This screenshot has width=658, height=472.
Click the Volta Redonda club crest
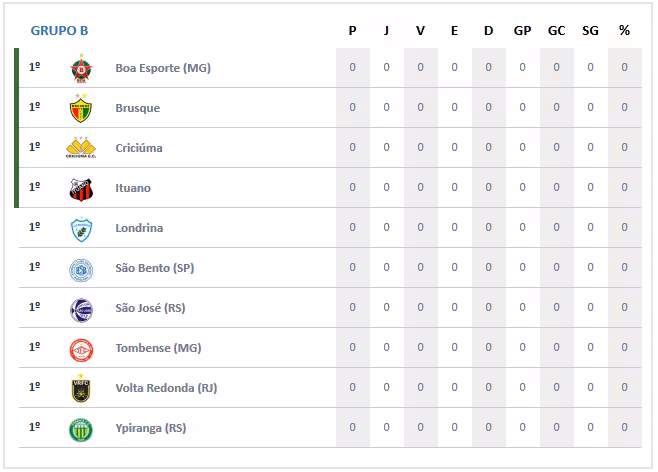click(x=81, y=388)
